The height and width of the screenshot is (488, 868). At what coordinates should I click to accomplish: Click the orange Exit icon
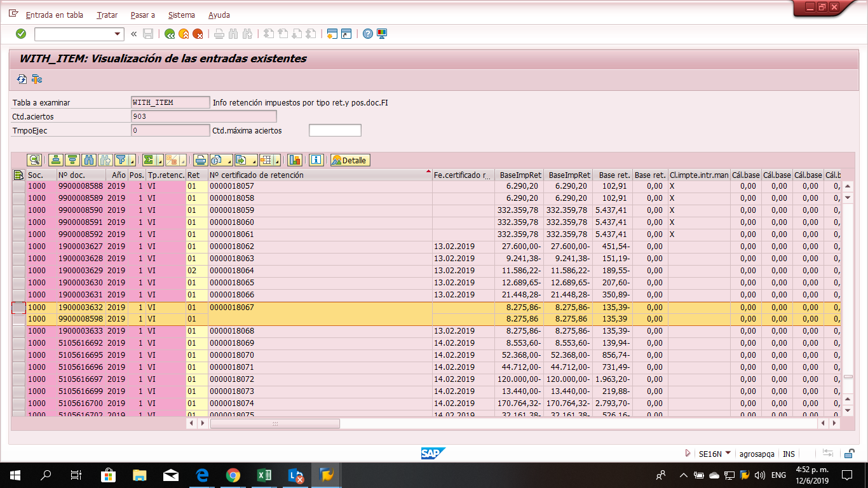tap(184, 34)
